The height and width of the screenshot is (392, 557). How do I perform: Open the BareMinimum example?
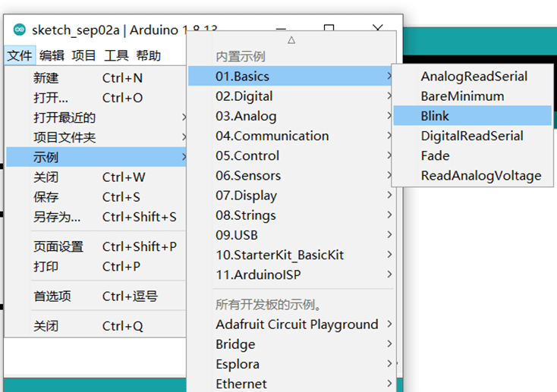(473, 96)
